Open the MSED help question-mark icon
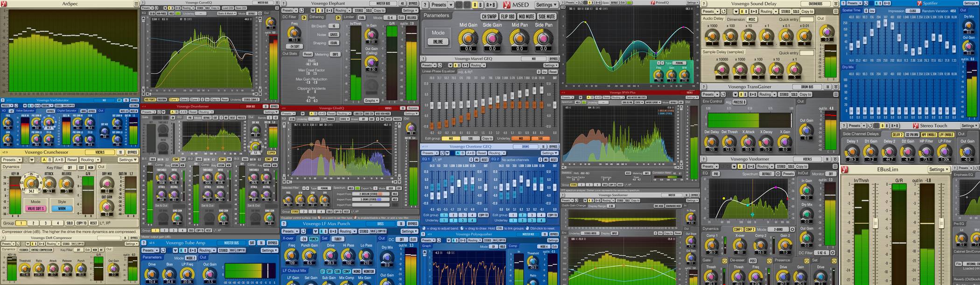 point(425,5)
